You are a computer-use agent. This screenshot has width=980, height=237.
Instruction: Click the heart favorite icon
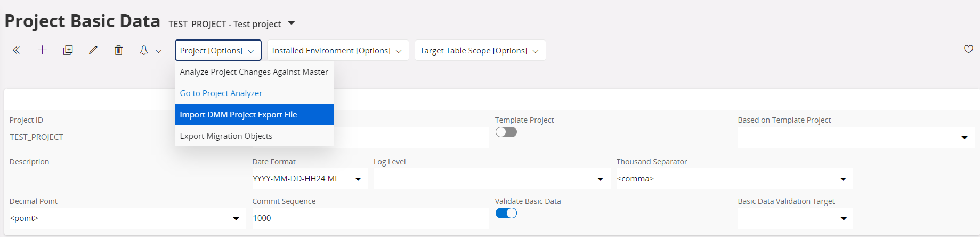point(968,50)
